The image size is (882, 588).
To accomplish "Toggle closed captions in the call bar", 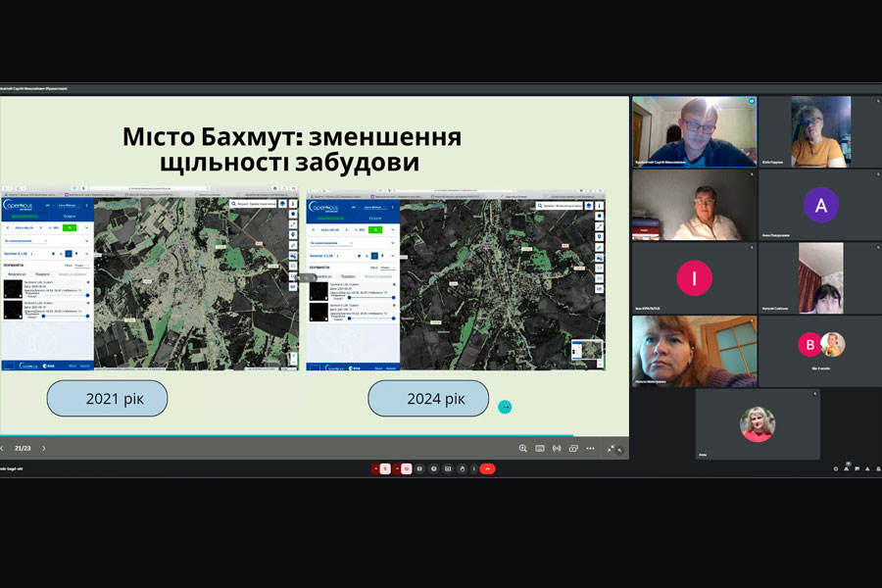I will point(419,468).
